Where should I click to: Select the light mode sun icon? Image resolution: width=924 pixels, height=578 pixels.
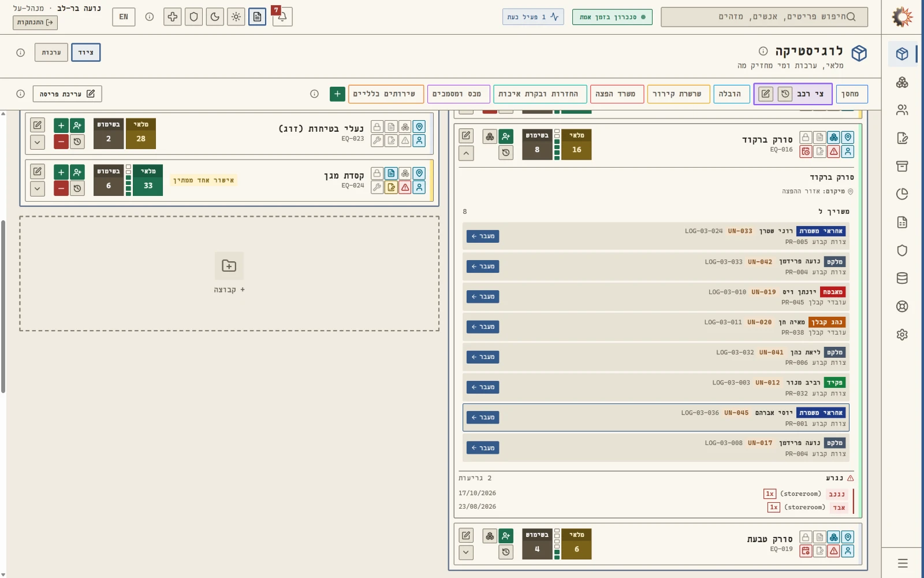point(236,17)
